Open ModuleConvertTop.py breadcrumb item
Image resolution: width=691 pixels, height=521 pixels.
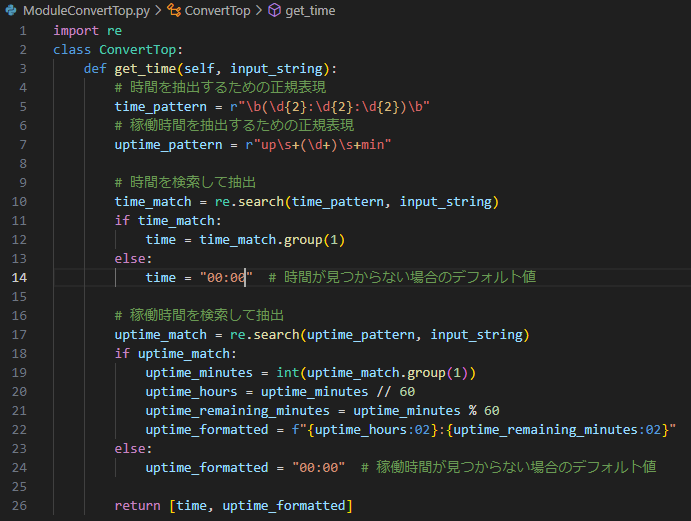click(86, 11)
